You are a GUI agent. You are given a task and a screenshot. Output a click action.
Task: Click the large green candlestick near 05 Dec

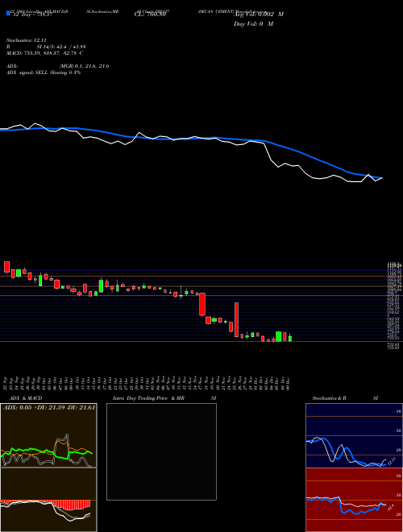click(279, 337)
